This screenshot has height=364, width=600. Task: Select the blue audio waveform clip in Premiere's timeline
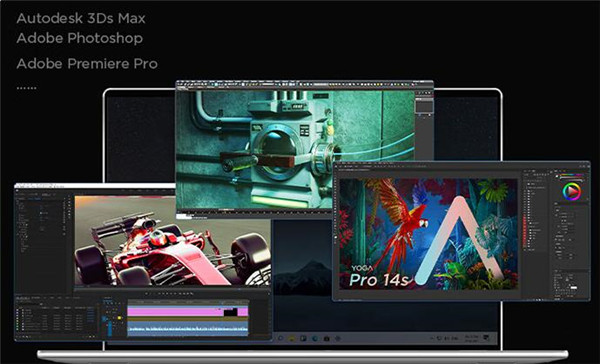pos(188,328)
